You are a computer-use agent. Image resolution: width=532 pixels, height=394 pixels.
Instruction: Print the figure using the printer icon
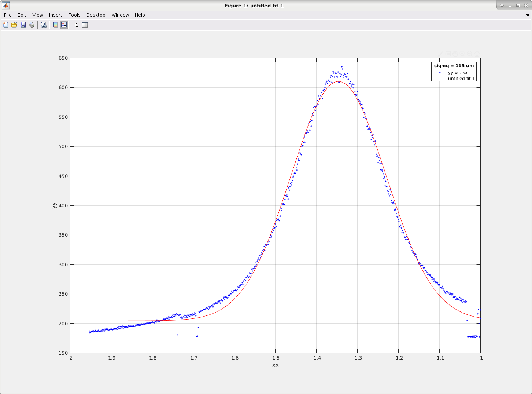pyautogui.click(x=32, y=25)
